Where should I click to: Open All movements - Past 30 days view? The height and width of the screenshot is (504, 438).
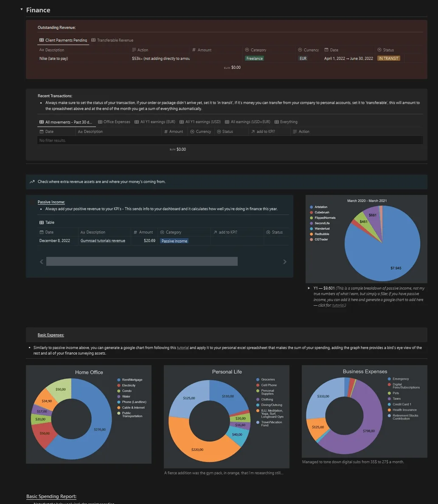point(66,122)
